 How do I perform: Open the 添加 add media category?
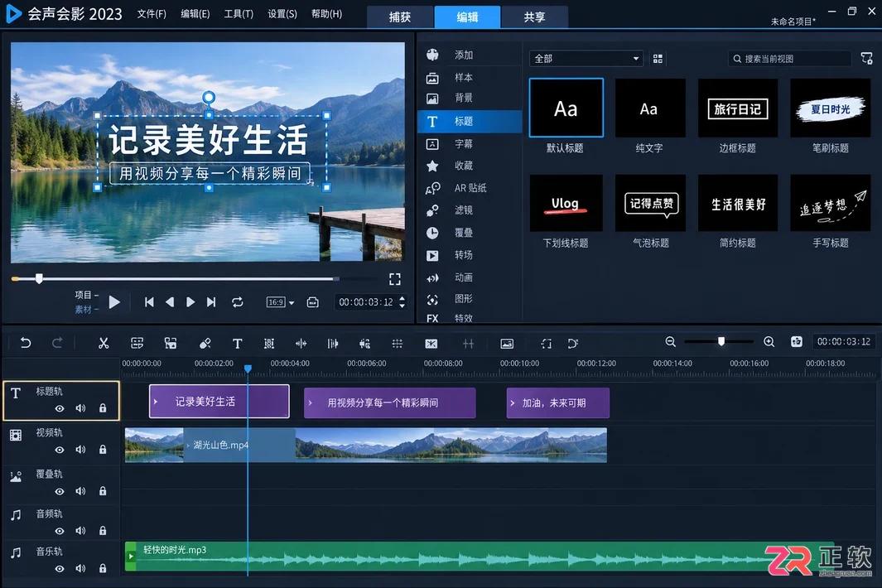pyautogui.click(x=464, y=55)
